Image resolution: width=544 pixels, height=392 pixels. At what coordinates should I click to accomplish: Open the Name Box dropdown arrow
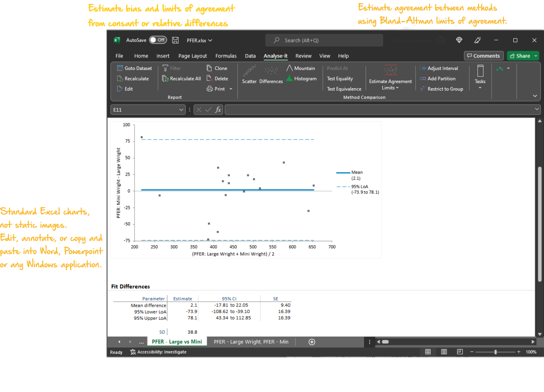point(181,110)
